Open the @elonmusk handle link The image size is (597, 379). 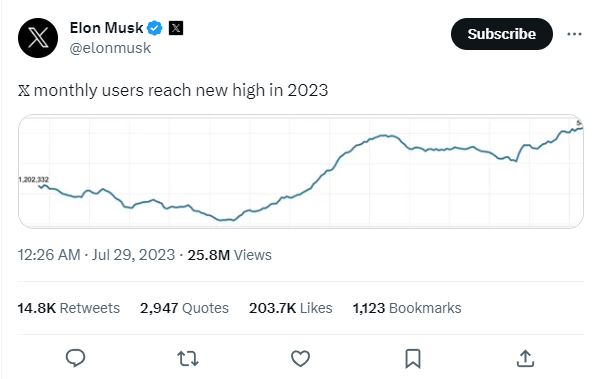click(110, 48)
